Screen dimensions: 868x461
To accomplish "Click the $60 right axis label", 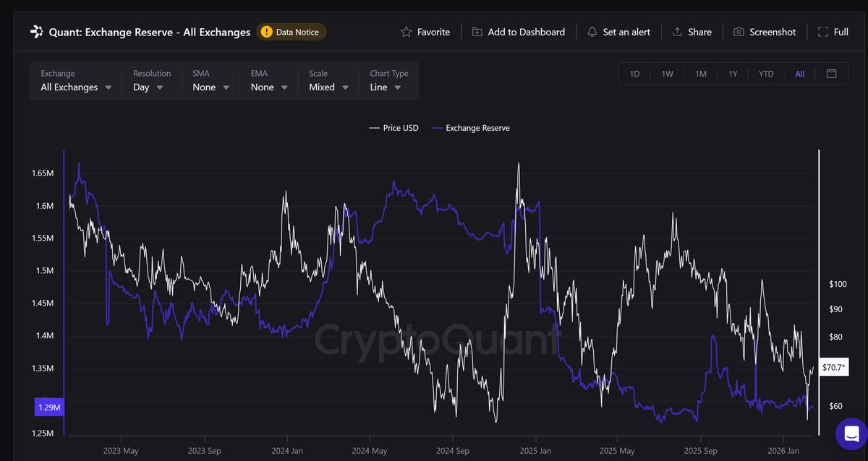I will click(x=835, y=406).
